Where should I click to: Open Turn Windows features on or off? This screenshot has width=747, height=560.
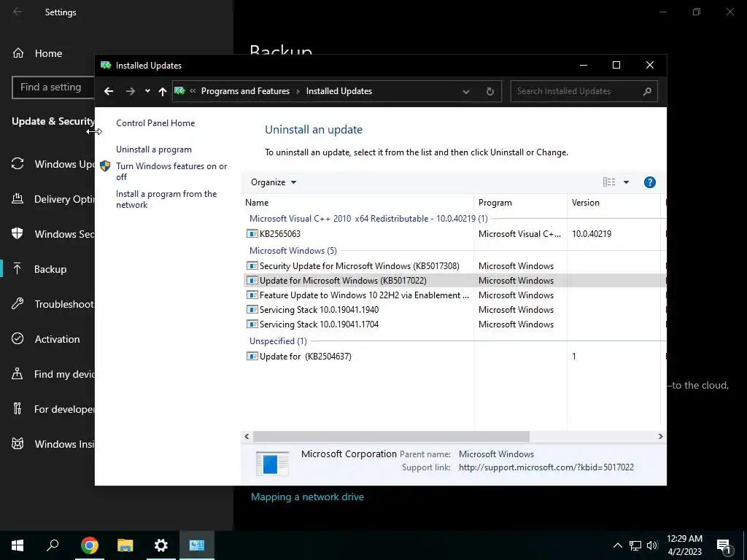[171, 171]
